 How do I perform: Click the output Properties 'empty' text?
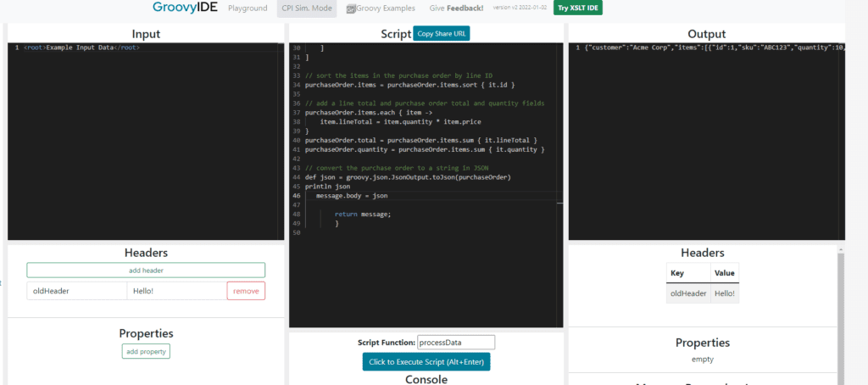(703, 359)
